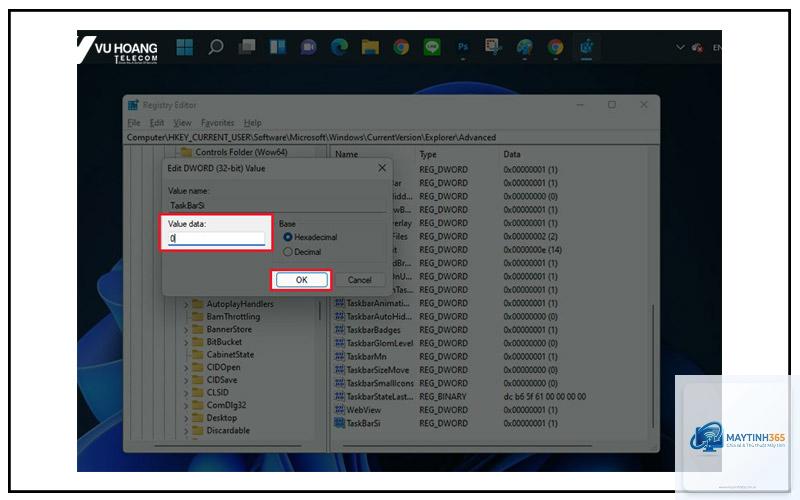The width and height of the screenshot is (800, 500).
Task: Select the TaskbarAutoHid... value icon
Action: click(339, 316)
